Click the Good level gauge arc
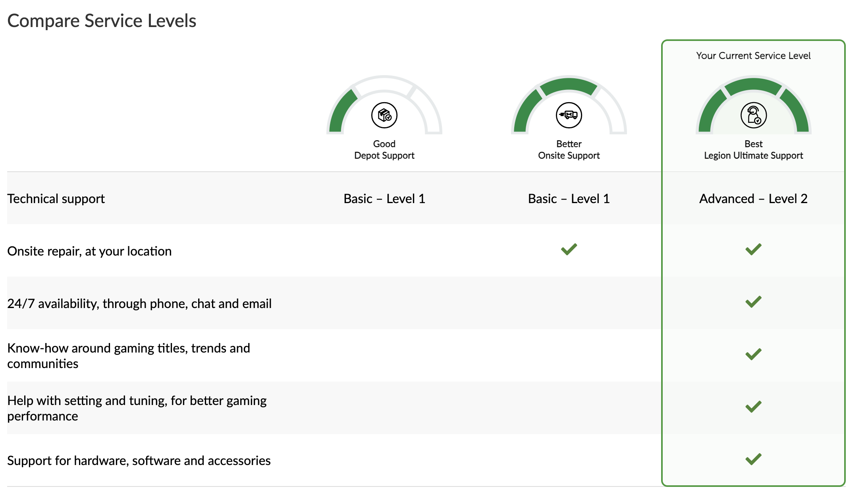The image size is (868, 500). pyautogui.click(x=384, y=104)
